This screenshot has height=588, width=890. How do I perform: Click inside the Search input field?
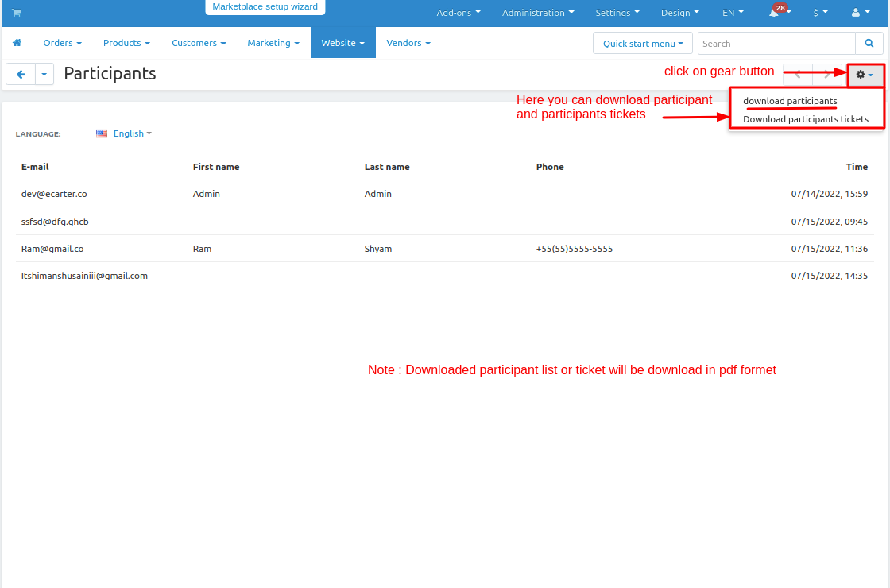pyautogui.click(x=776, y=44)
